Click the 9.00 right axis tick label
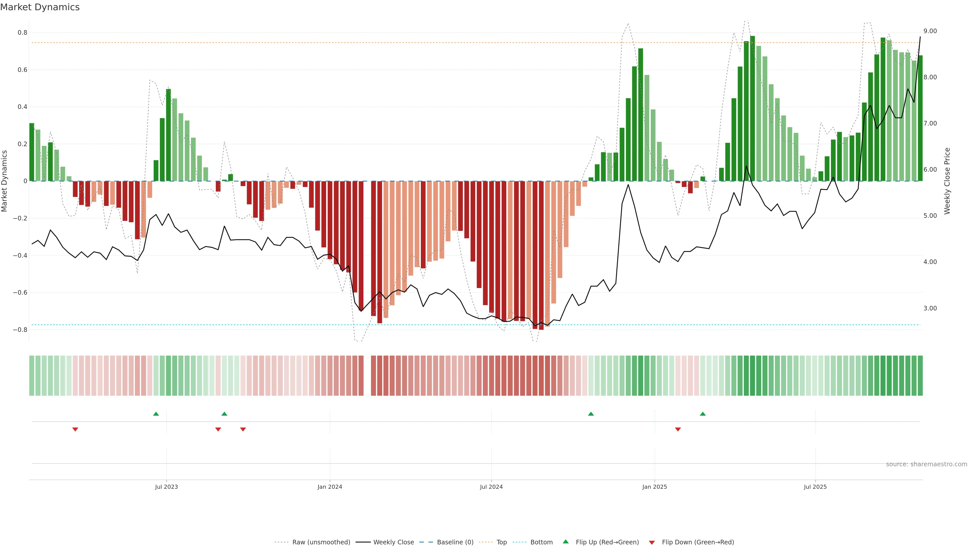Viewport: 980px width, 551px height. click(x=930, y=31)
